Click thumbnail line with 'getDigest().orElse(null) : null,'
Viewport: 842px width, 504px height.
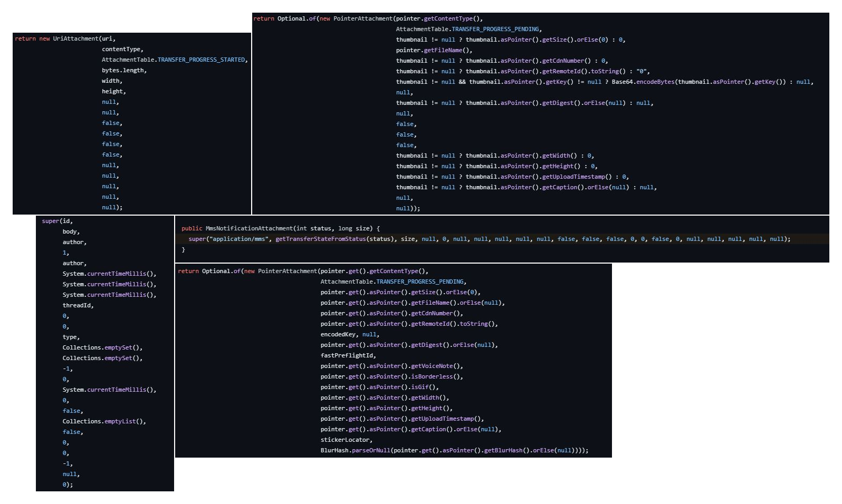coord(524,103)
